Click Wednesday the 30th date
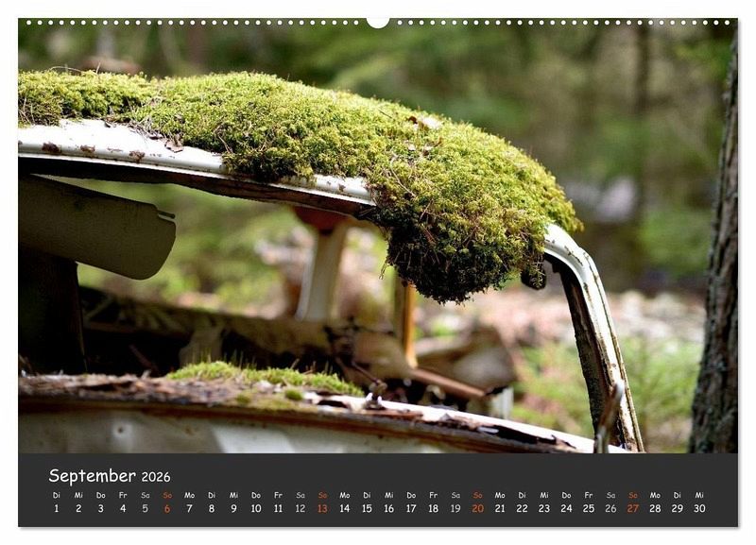756x545 pixels. click(x=699, y=508)
